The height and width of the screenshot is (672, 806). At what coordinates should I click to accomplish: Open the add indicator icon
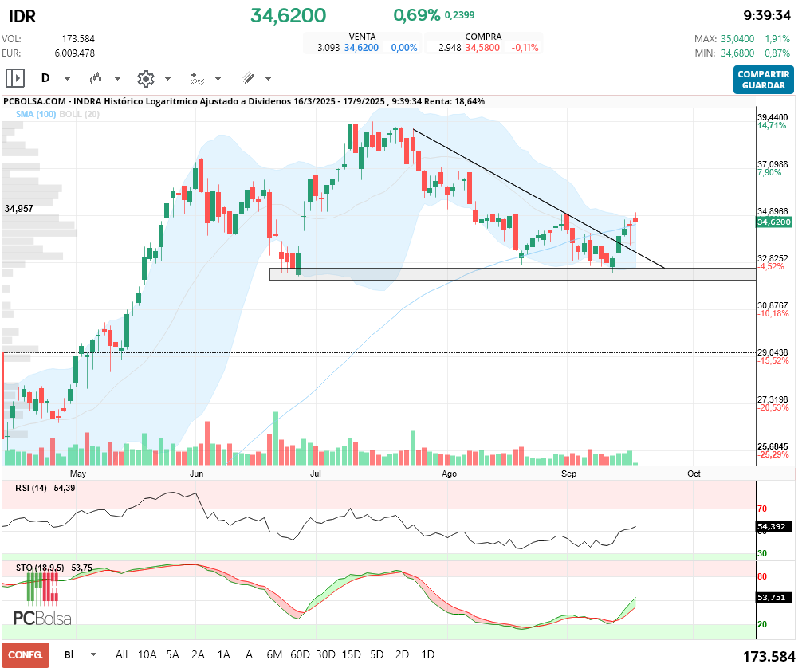(198, 79)
